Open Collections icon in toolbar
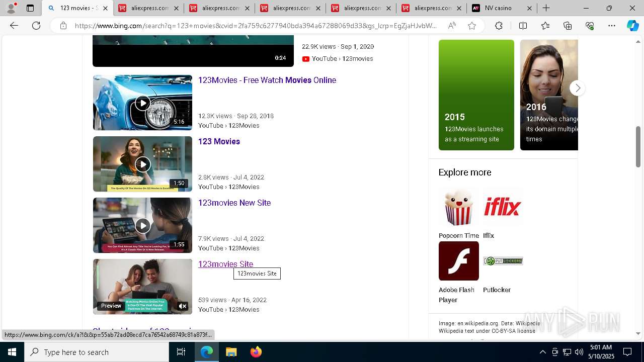644x362 pixels. tap(568, 26)
